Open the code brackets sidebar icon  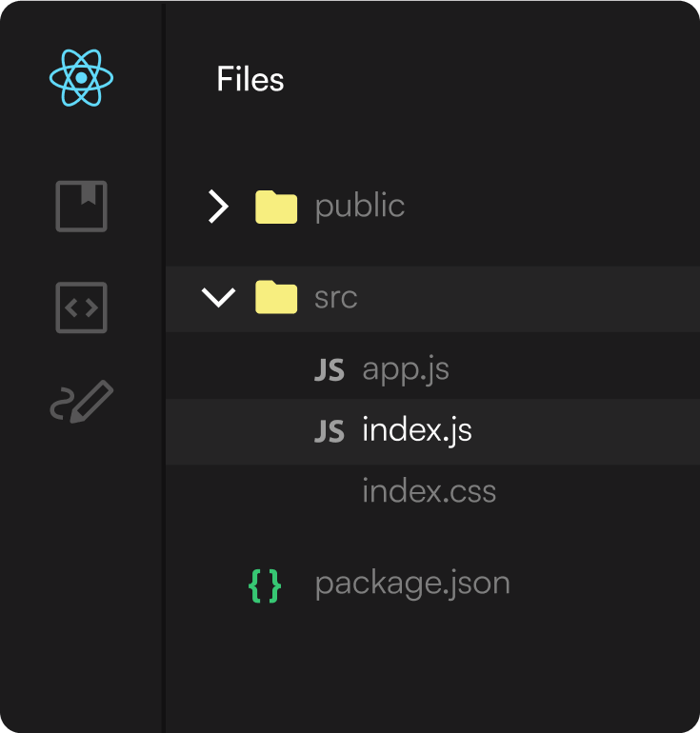pos(82,307)
